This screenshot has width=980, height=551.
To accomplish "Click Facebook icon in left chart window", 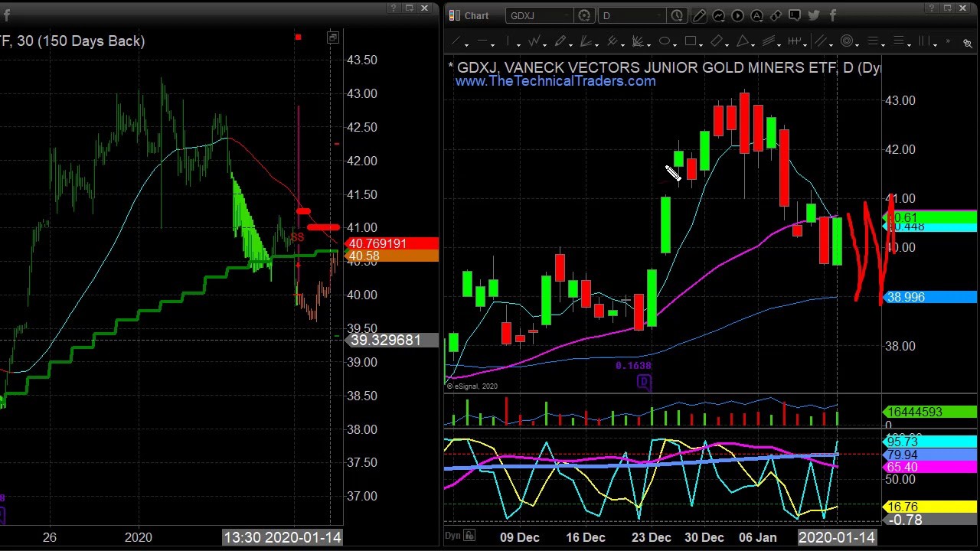I will click(x=6, y=15).
